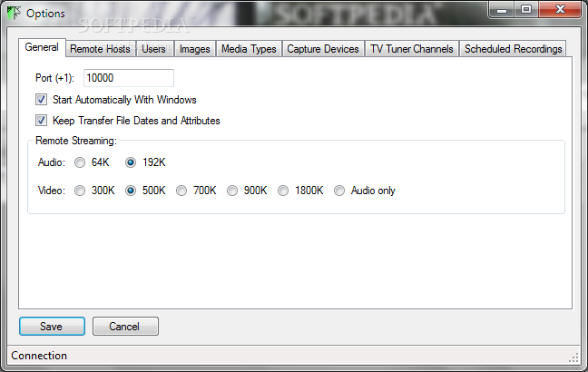The image size is (588, 372).
Task: Click the window resize grip
Action: (573, 357)
